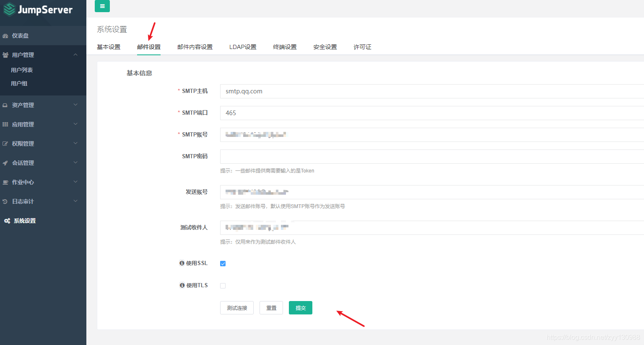Submit the form with 提交 button
644x345 pixels.
tap(301, 308)
